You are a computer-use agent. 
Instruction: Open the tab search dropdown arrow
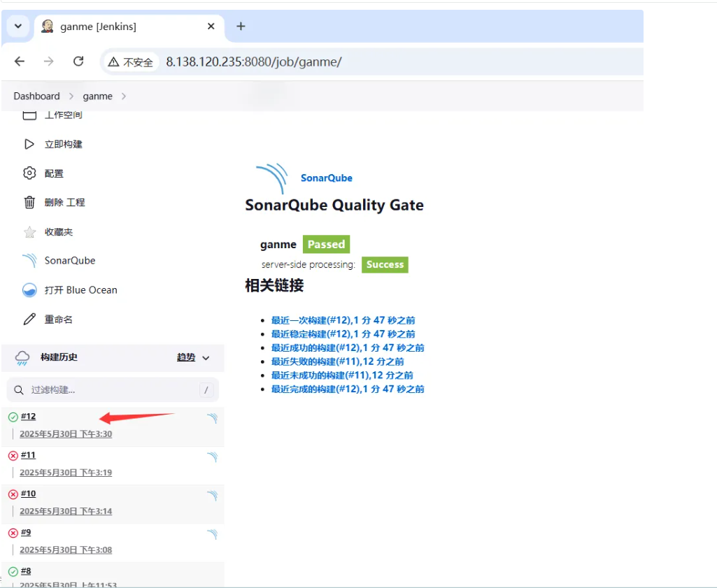(18, 26)
